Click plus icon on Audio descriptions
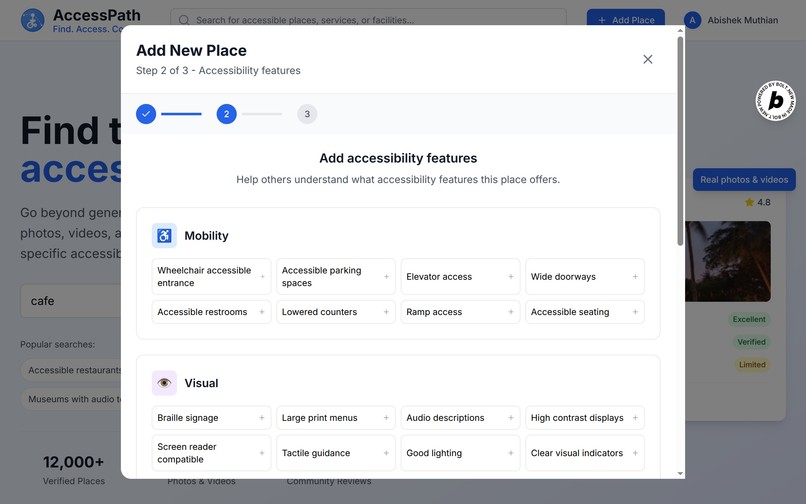This screenshot has width=806, height=504. (x=511, y=418)
